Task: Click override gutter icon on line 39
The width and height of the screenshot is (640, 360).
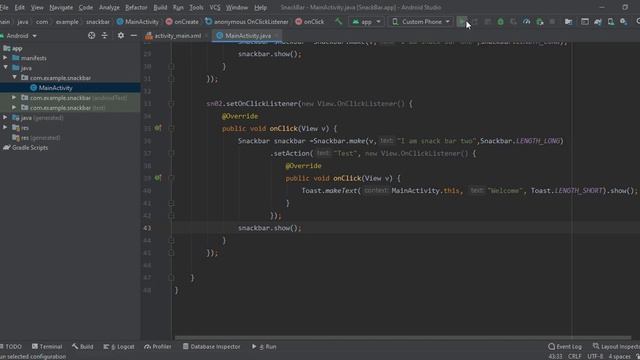Action: [158, 178]
